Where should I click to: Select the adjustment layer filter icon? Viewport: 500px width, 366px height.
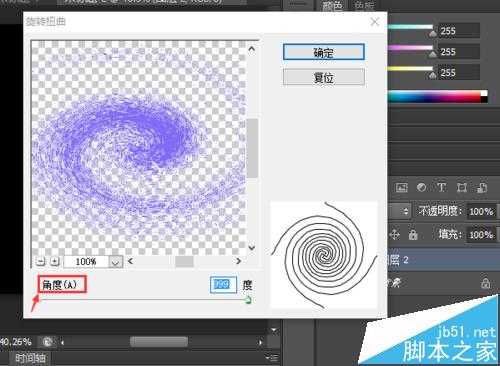421,188
